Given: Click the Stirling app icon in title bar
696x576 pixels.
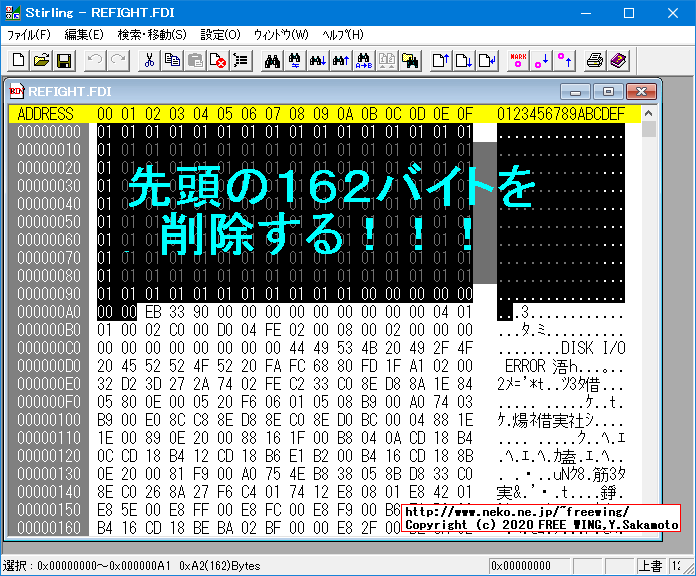Looking at the screenshot, I should [x=12, y=13].
